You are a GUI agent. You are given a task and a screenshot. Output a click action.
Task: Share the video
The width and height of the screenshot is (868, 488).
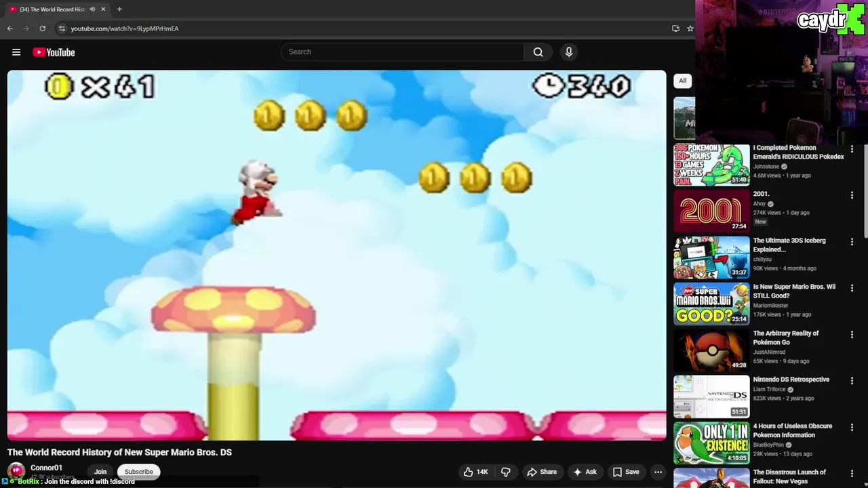(542, 472)
